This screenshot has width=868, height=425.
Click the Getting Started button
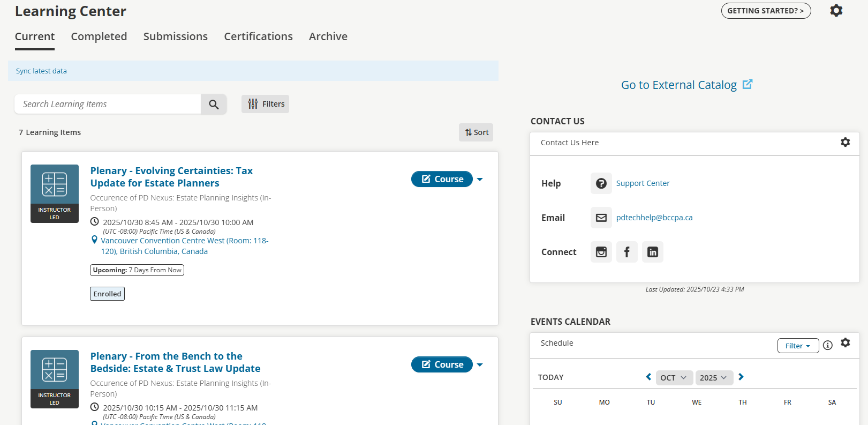pyautogui.click(x=765, y=11)
